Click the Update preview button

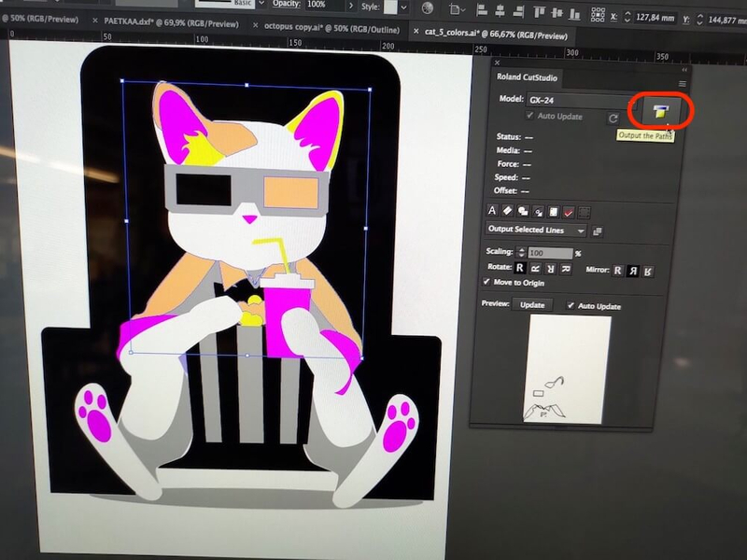tap(531, 306)
